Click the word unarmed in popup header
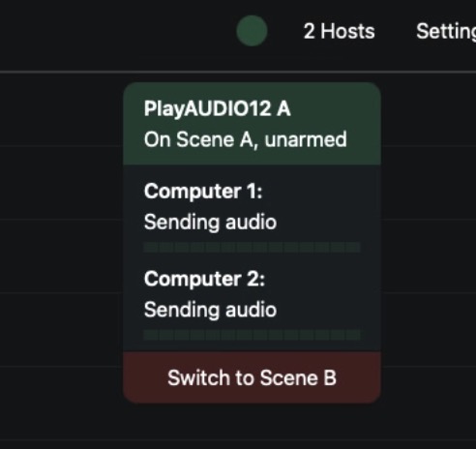 point(306,139)
